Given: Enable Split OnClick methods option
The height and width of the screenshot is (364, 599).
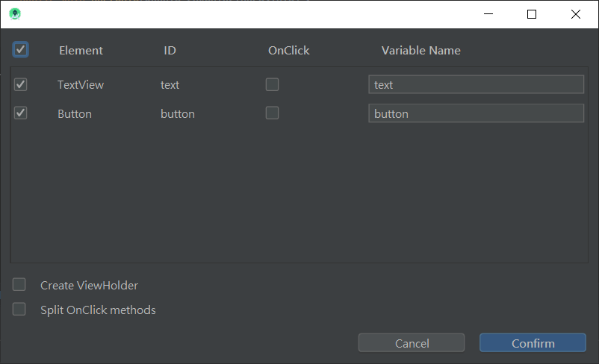Looking at the screenshot, I should [x=19, y=310].
